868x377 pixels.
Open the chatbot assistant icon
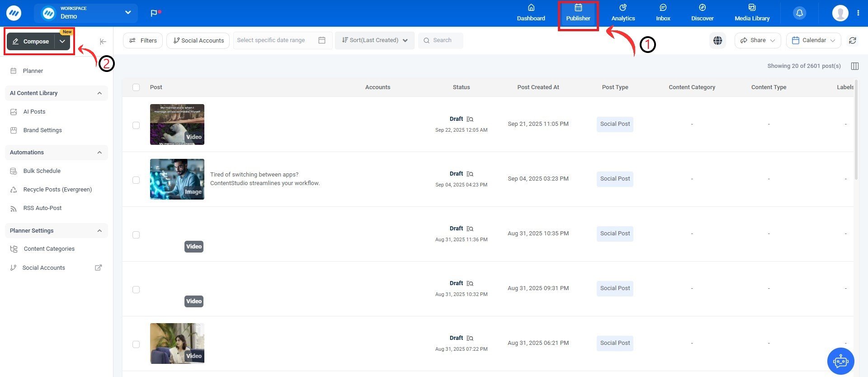point(840,361)
